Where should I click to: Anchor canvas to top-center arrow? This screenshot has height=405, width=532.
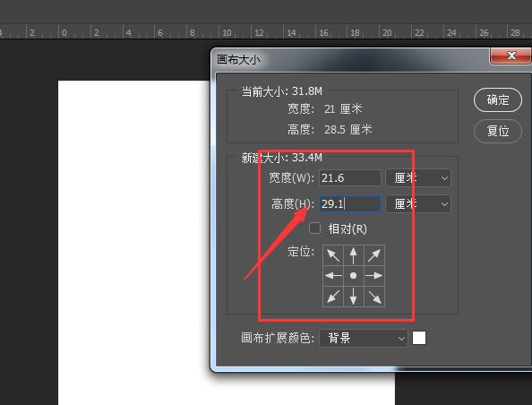pos(353,255)
